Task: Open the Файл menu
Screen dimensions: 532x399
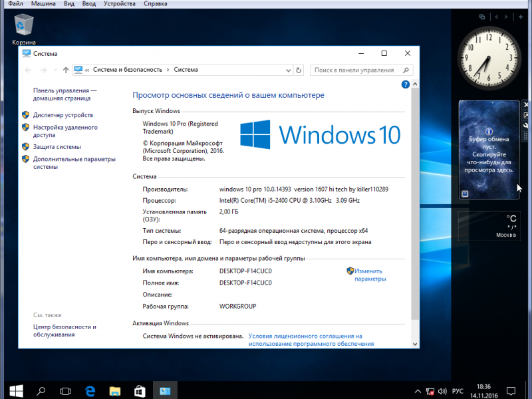Action: (15, 4)
